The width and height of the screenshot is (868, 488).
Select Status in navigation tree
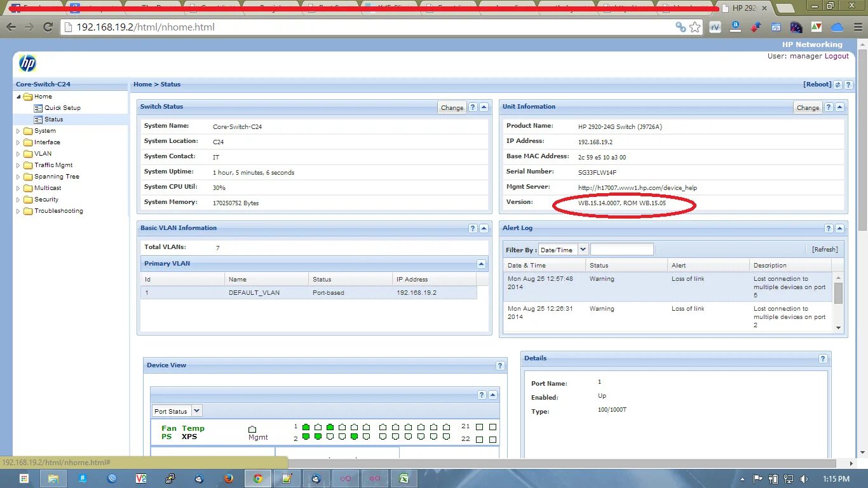[53, 119]
